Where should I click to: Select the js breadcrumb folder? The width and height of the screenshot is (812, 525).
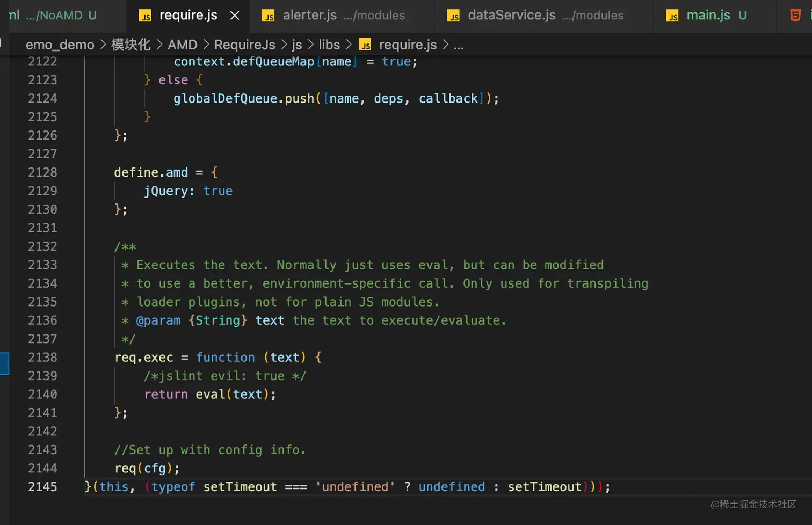pyautogui.click(x=297, y=45)
